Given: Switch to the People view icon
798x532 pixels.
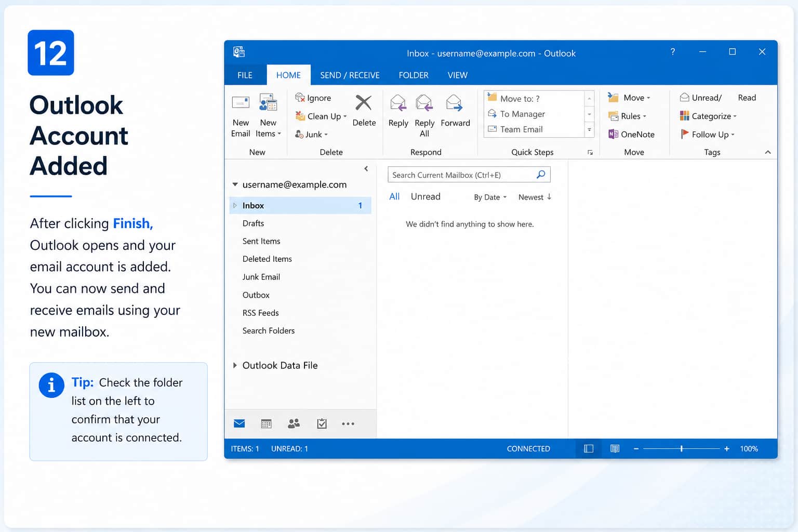Looking at the screenshot, I should [x=294, y=424].
